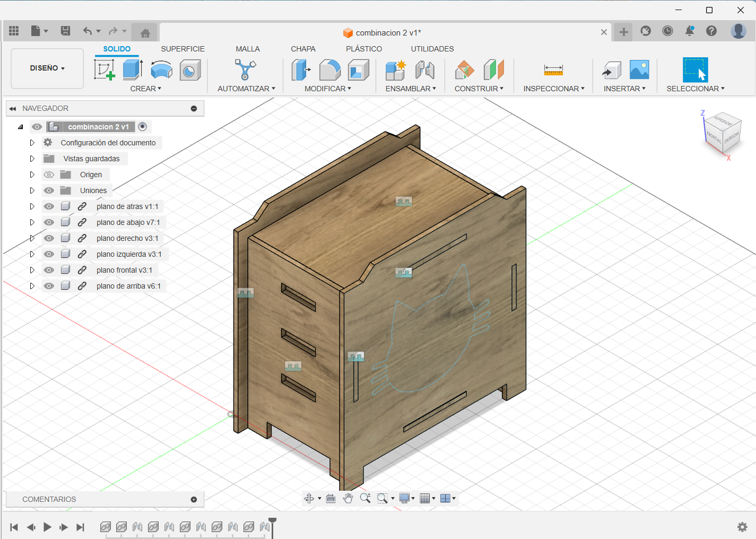
Task: Open the CONSTRUIR dropdown menu
Action: click(x=479, y=89)
